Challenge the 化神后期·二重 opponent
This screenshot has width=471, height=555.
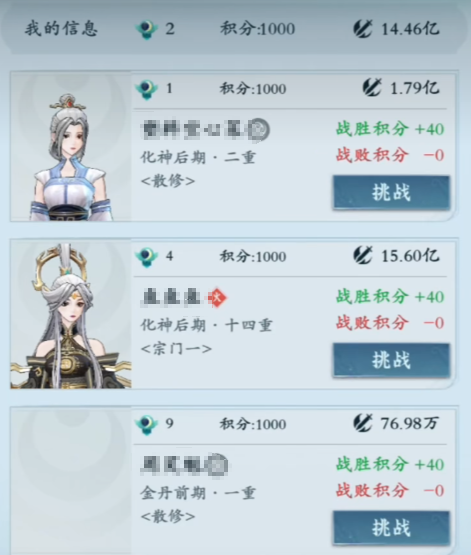[x=391, y=193]
